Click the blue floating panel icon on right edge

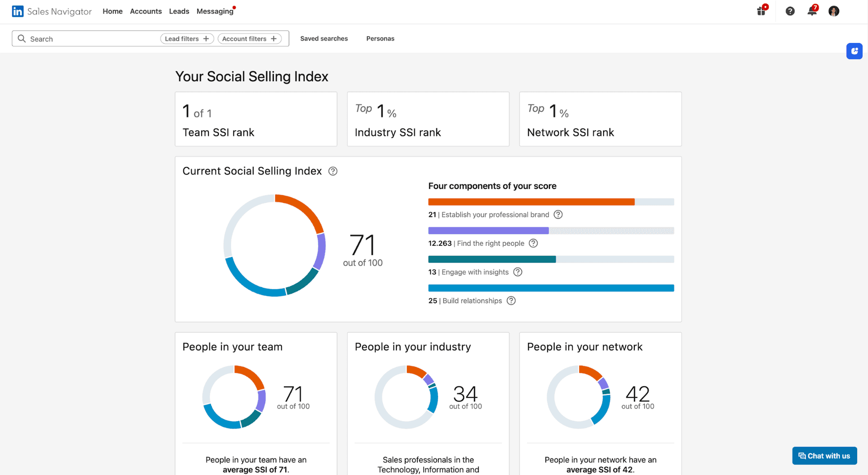(854, 51)
